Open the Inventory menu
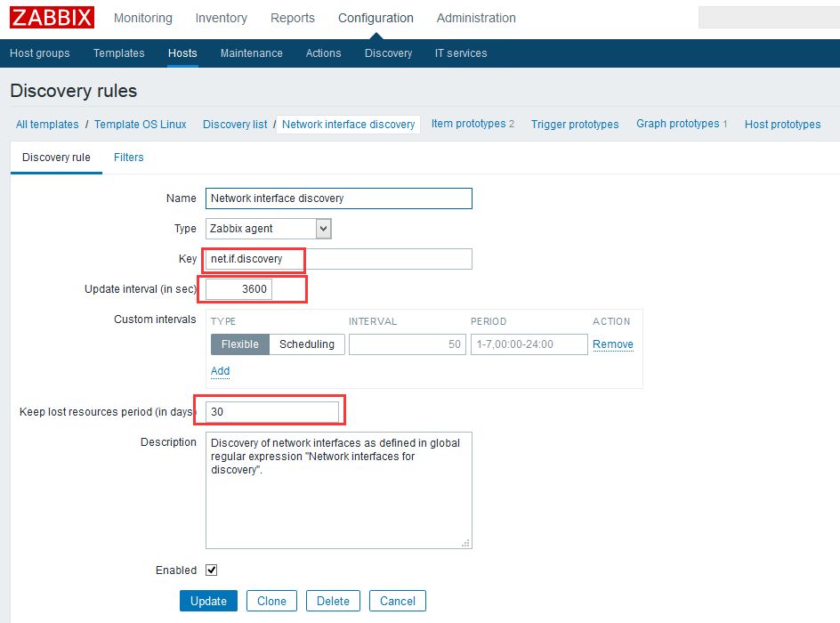 click(x=222, y=18)
